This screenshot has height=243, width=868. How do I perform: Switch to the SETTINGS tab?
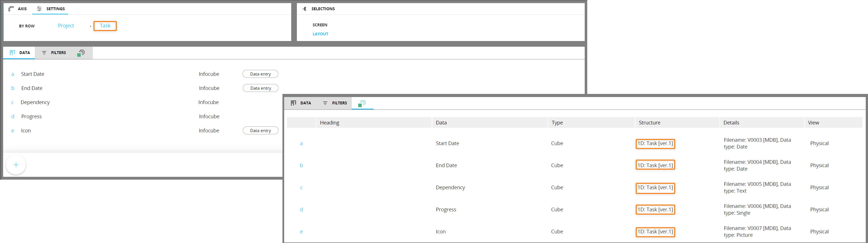click(x=51, y=9)
